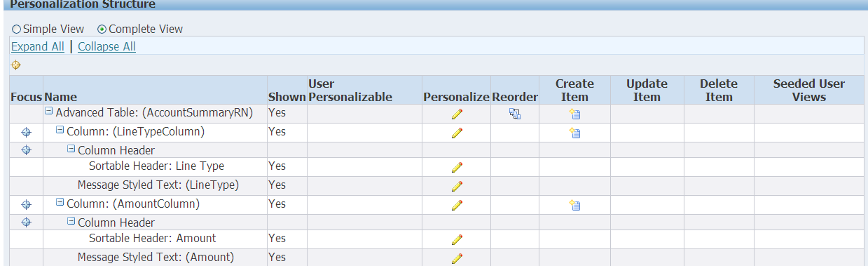Open Reorder icon for Advanced Table row

coord(515,114)
